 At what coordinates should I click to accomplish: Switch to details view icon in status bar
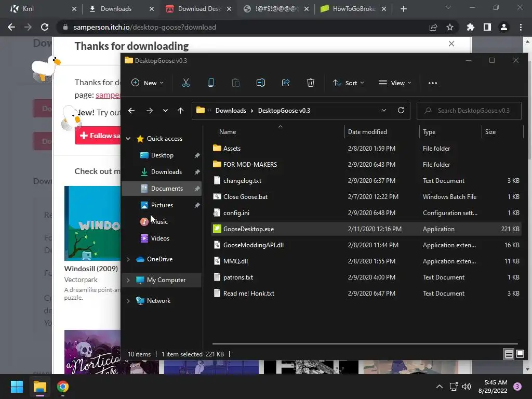[x=509, y=354]
